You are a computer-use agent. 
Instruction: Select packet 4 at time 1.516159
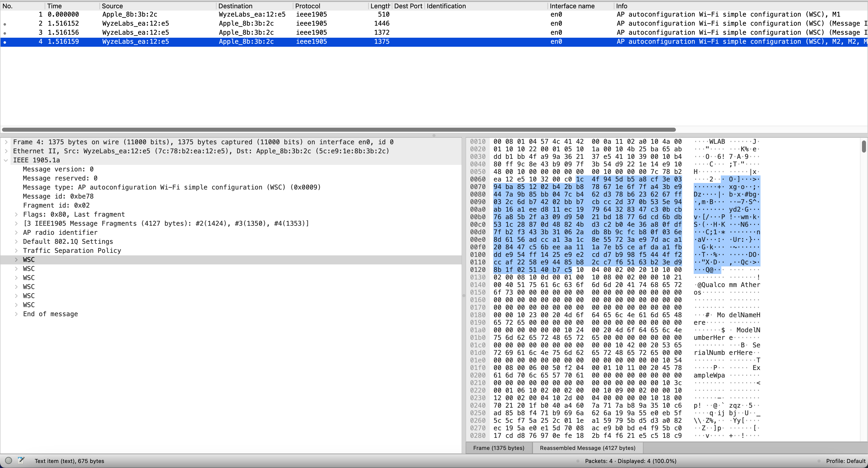(434, 42)
